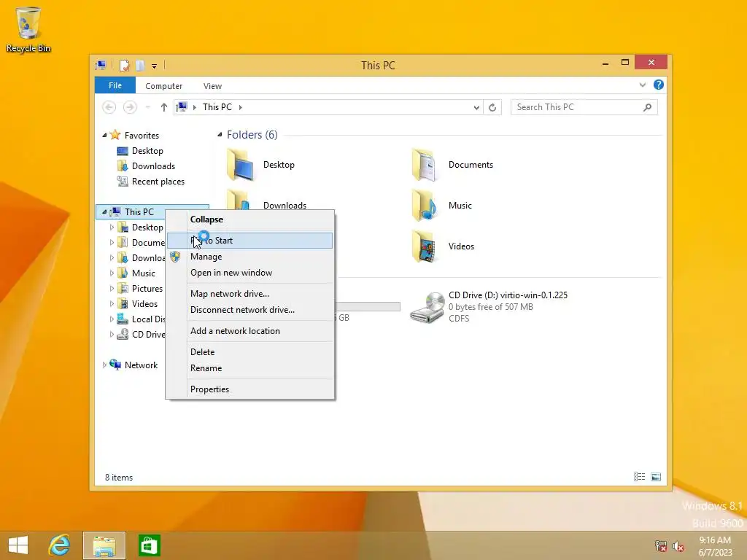The image size is (747, 560).
Task: Open the This PC breadcrumb arrow dropdown
Action: click(x=241, y=108)
